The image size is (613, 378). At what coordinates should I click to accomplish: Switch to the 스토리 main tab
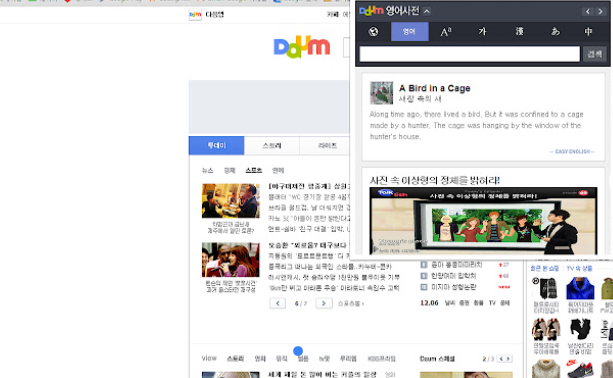pyautogui.click(x=272, y=145)
